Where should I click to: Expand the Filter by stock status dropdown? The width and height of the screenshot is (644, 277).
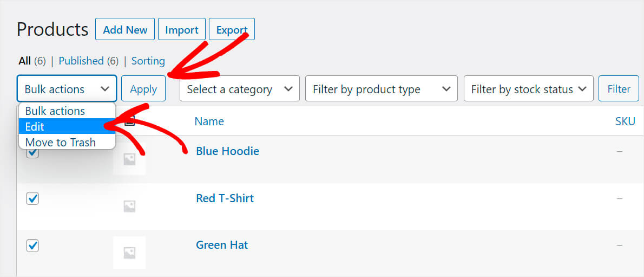tap(528, 89)
